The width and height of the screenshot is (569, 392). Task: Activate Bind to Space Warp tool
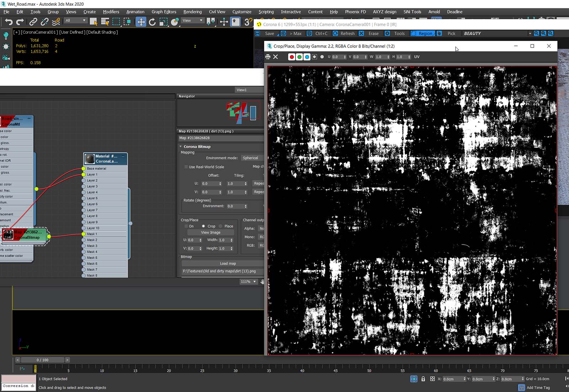[x=56, y=22]
